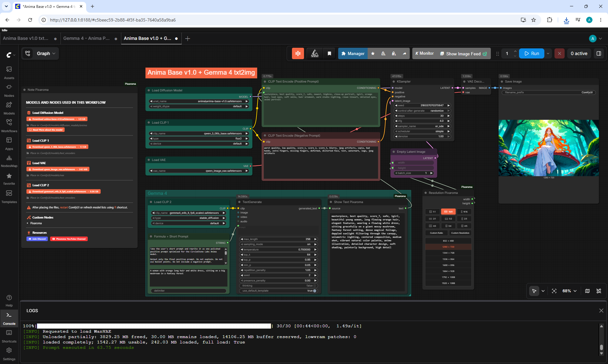
Task: Click the ComfyUI logo menu
Action: 10,55
